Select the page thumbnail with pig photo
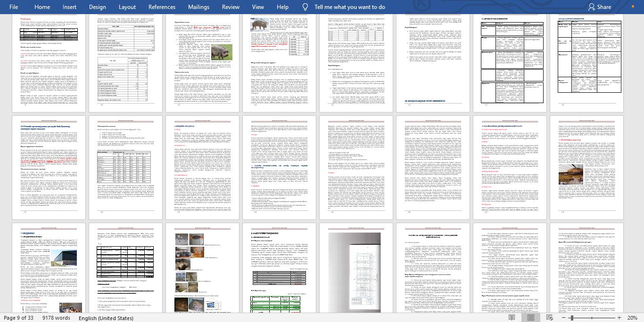The image size is (644, 322). (202, 61)
